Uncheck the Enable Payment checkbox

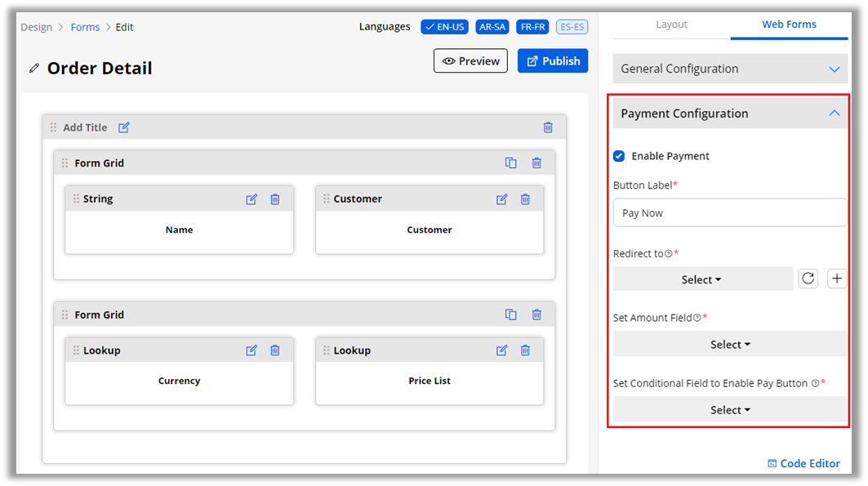click(x=619, y=156)
